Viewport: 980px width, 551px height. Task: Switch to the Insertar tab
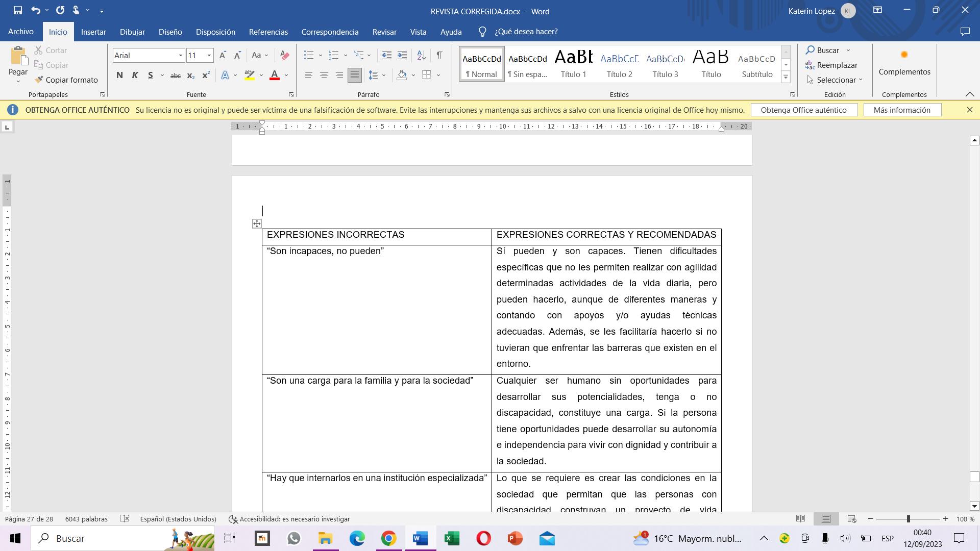click(x=93, y=32)
